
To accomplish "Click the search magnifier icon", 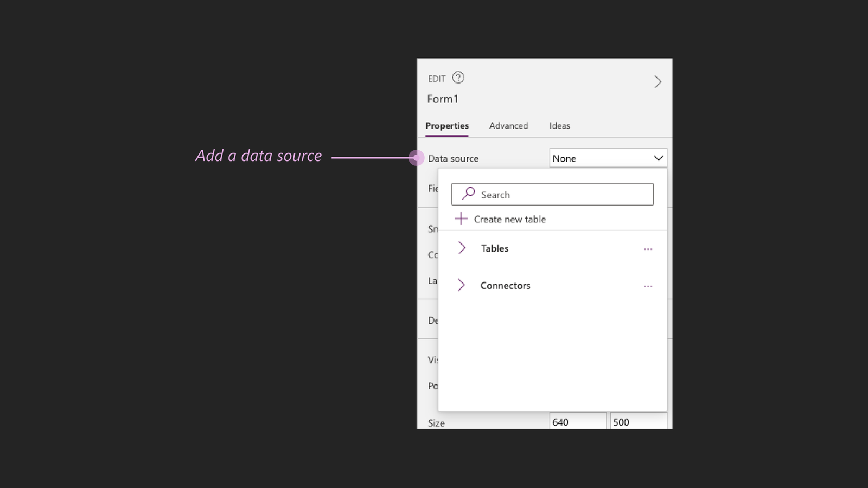I will [x=468, y=194].
